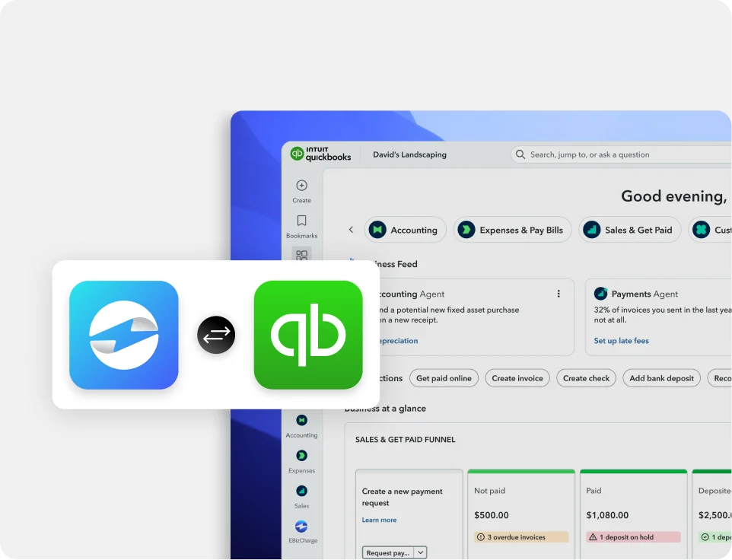
Task: Open the dashboard grid icon in sidebar
Action: tap(301, 255)
